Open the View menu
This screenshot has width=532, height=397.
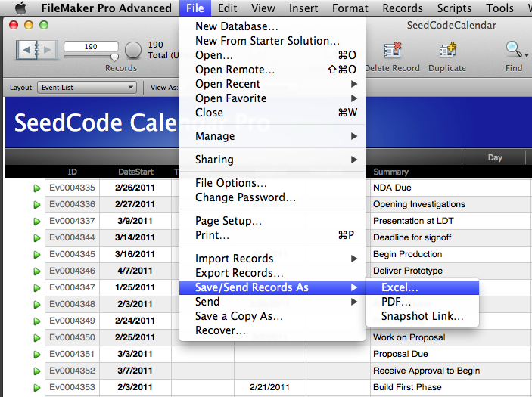pos(263,8)
